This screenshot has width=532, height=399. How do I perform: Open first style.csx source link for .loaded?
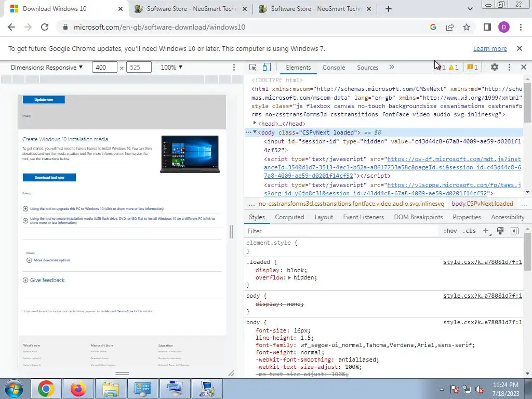[x=483, y=262]
